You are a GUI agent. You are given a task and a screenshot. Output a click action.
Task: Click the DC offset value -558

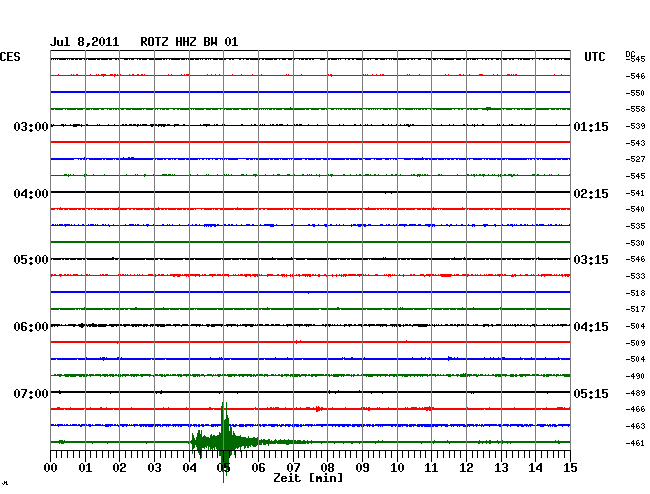point(635,109)
